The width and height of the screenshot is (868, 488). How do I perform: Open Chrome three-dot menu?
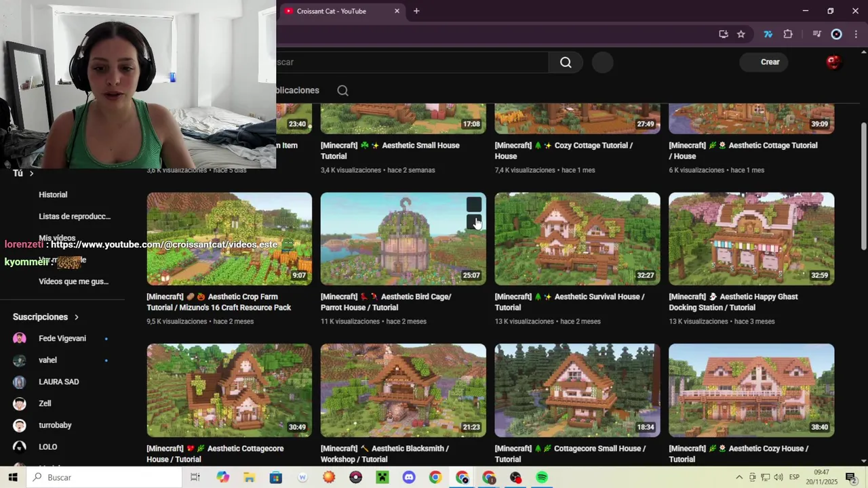[856, 35]
